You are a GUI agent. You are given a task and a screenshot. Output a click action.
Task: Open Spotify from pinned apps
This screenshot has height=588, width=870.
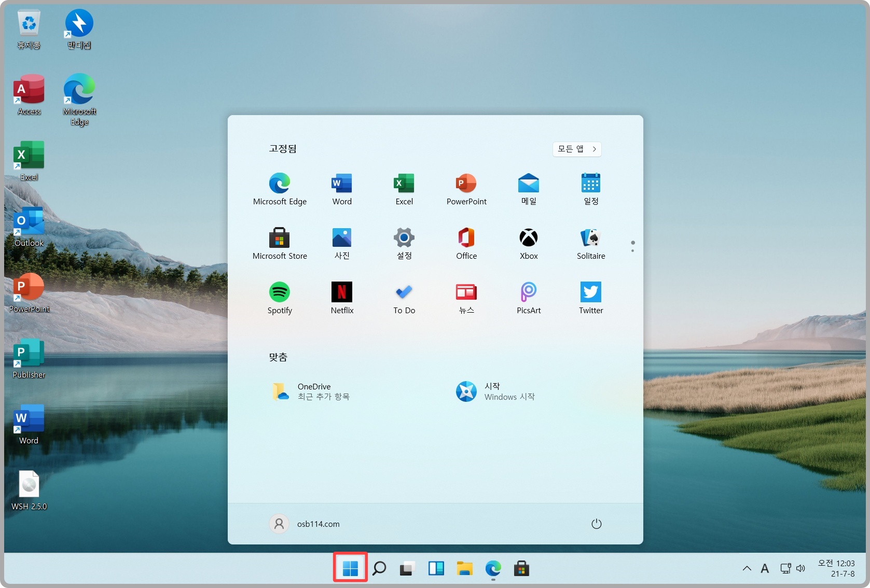(x=280, y=298)
